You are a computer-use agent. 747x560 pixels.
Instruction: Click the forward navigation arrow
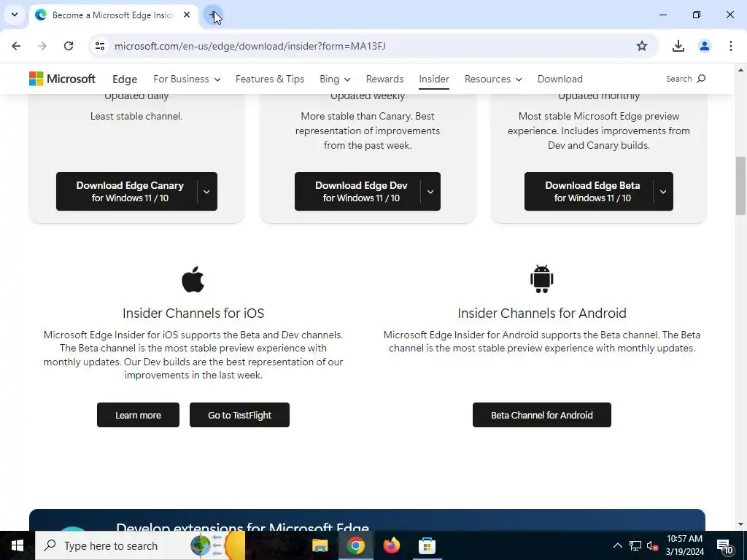tap(42, 46)
